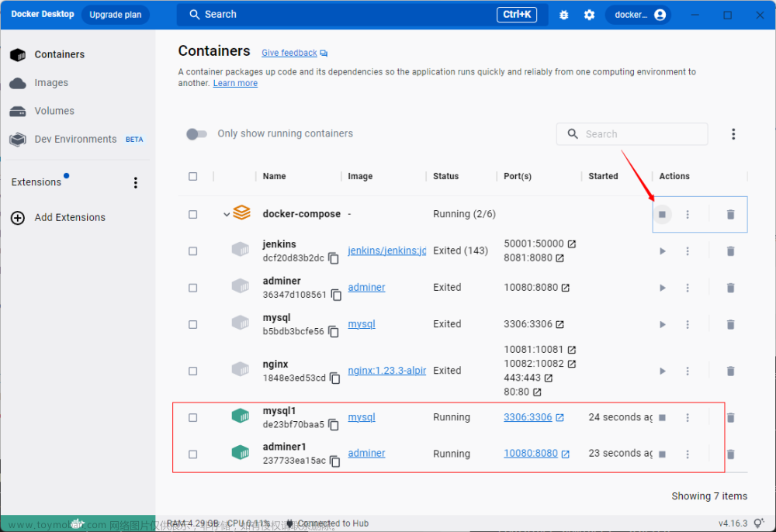The image size is (776, 532).
Task: Copy mysql container ID b5bdb3bcfe56
Action: tap(334, 331)
